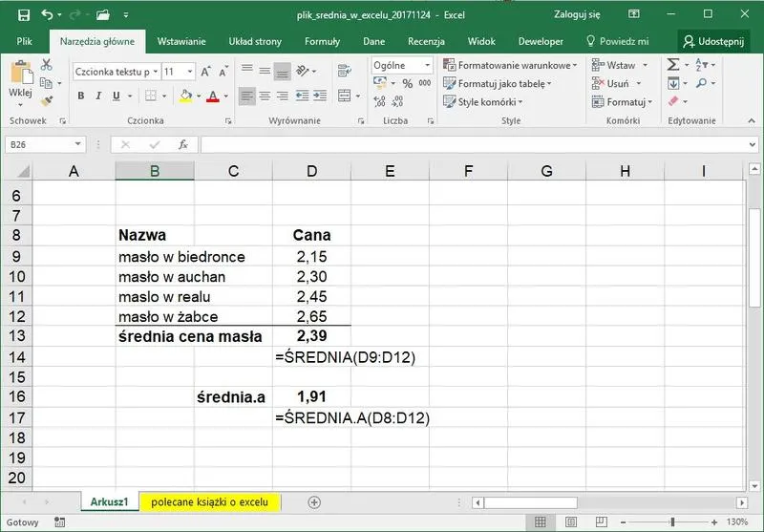Switch to the 'polecane książki o excelu' sheet
The image size is (764, 532).
click(210, 502)
